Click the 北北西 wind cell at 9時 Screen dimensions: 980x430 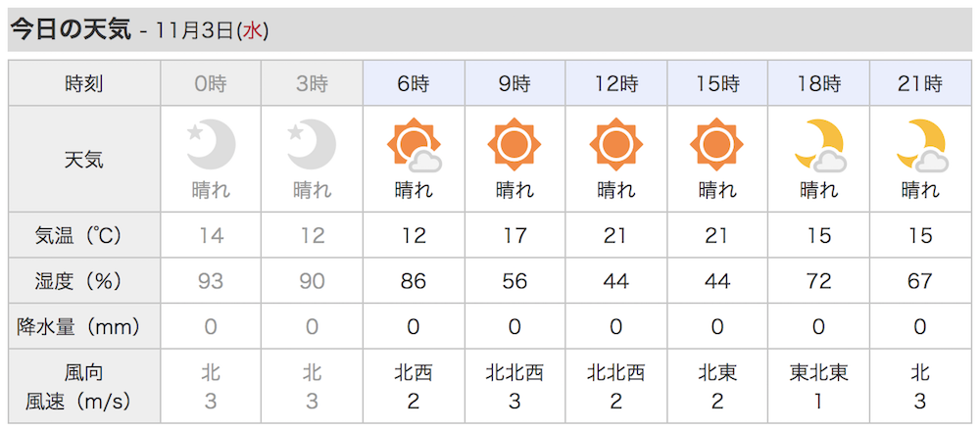(514, 386)
